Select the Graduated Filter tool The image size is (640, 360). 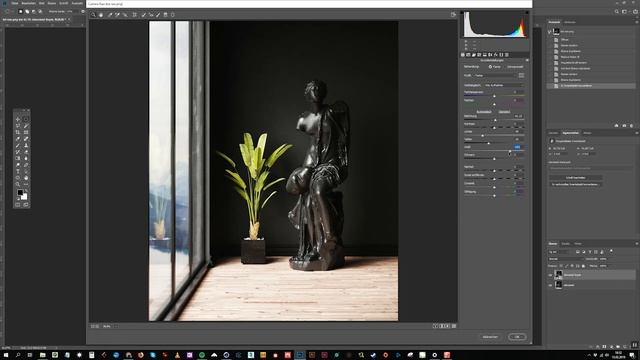165,15
